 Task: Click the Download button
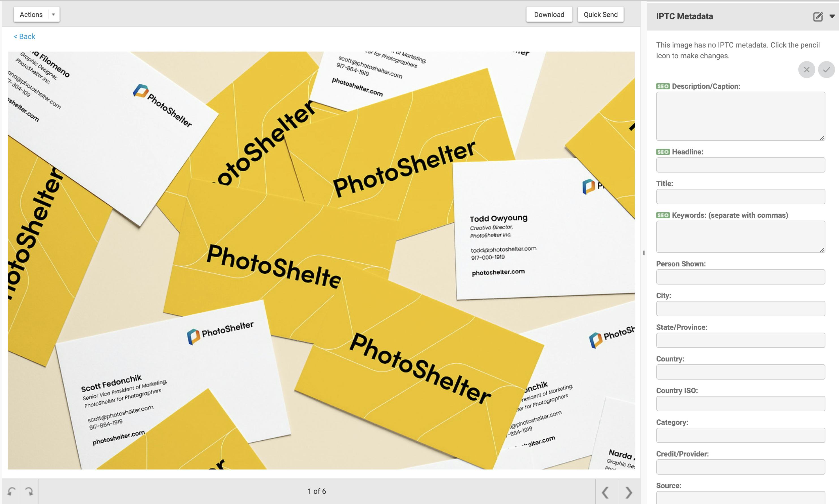pyautogui.click(x=548, y=15)
